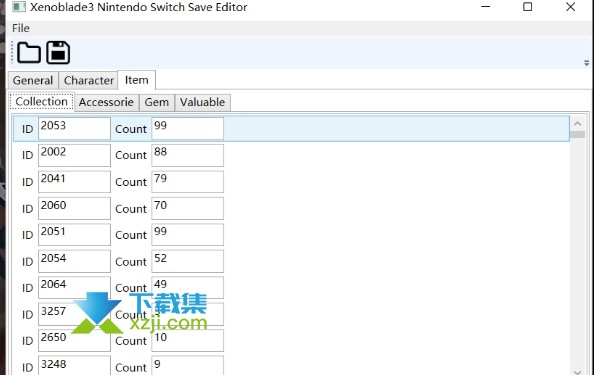Open the Gem sub-tab
The height and width of the screenshot is (375, 594).
click(x=157, y=102)
